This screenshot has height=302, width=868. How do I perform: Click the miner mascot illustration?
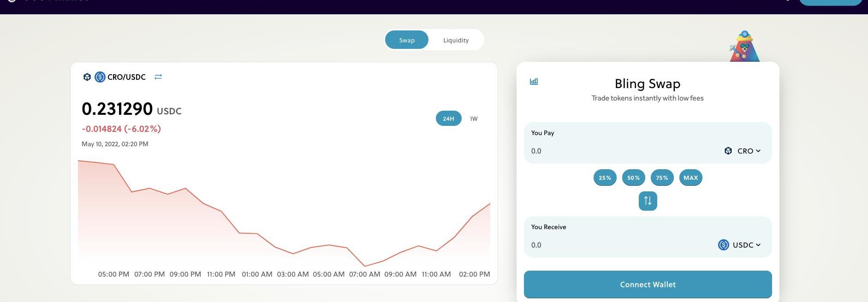pos(744,46)
